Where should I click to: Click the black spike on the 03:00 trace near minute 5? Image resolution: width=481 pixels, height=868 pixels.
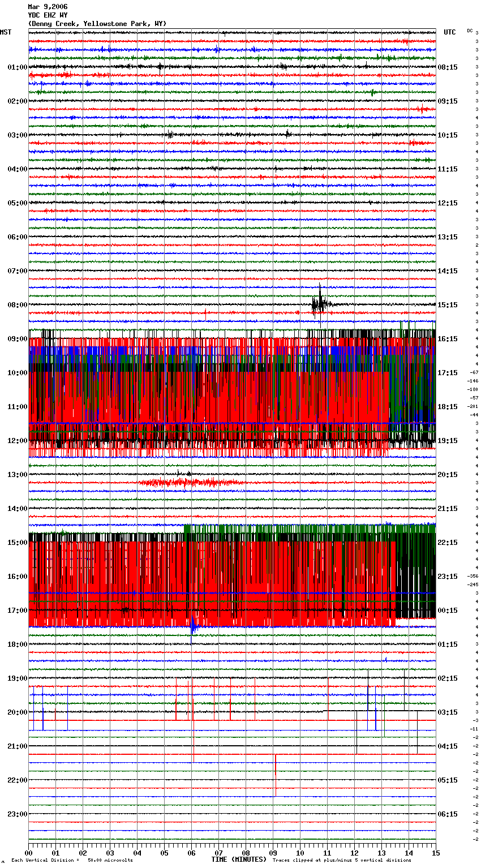coord(170,135)
